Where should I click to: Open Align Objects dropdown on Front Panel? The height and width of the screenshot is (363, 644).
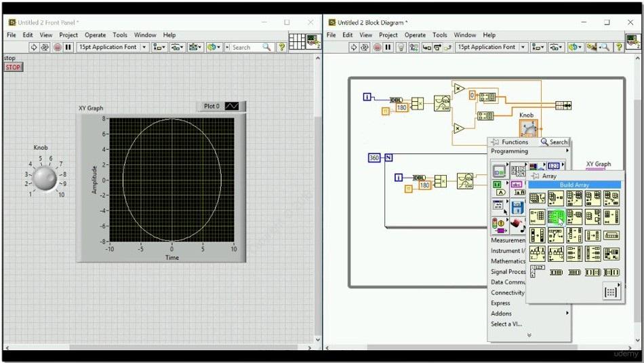click(x=159, y=47)
